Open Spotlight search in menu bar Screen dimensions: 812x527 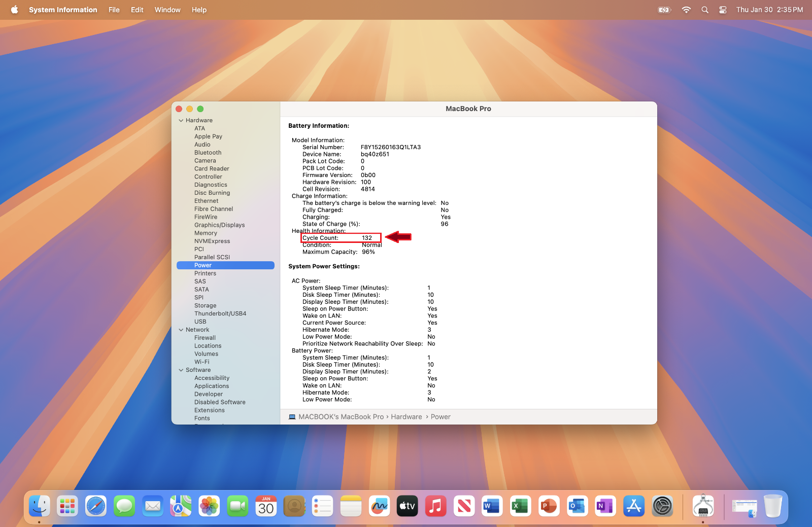(x=705, y=10)
